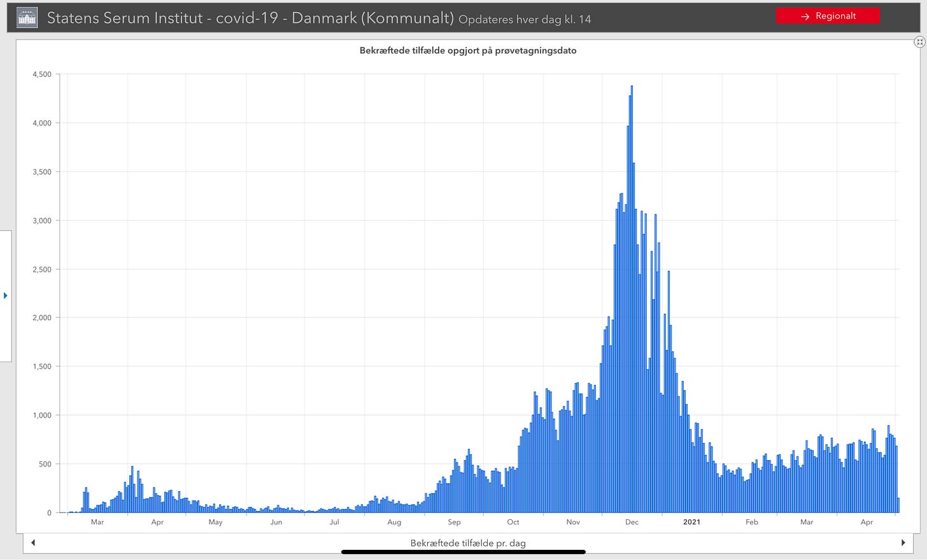Viewport: 927px width, 560px height.
Task: Click the 1,000 y-axis label
Action: tap(42, 415)
